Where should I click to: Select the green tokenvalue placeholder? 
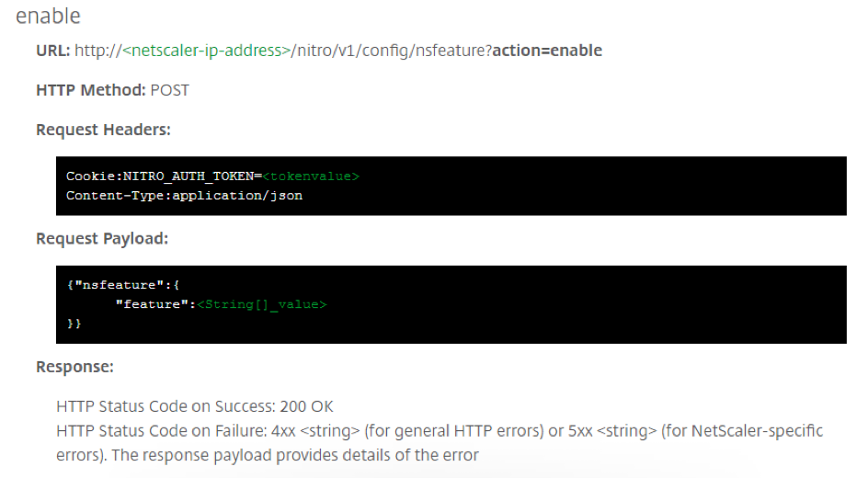point(311,176)
